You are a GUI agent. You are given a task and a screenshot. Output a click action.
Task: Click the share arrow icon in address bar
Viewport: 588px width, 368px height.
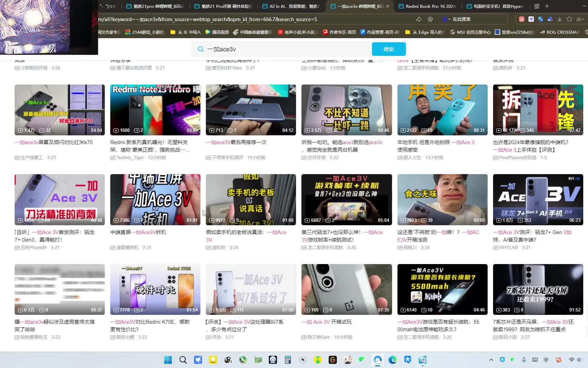click(419, 19)
